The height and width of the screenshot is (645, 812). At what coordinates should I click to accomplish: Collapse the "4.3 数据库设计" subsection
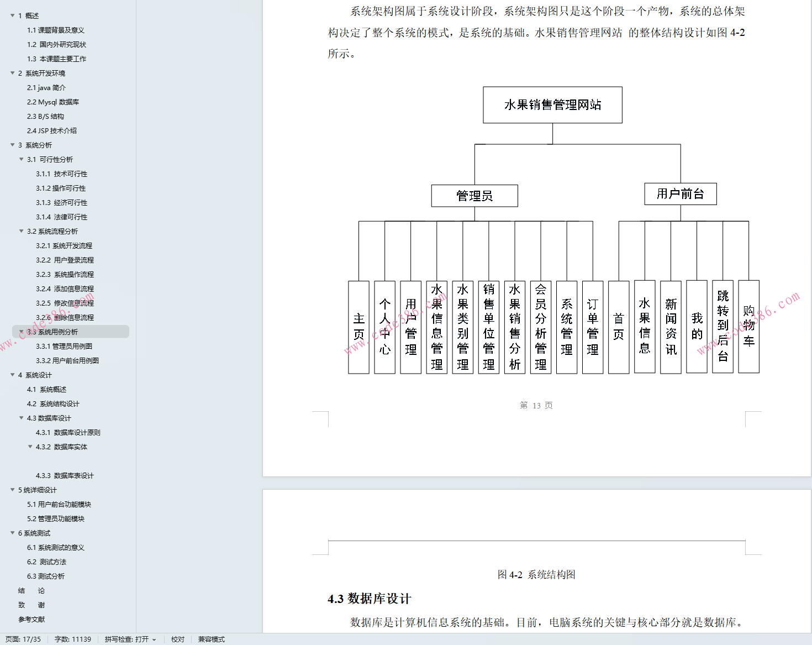pyautogui.click(x=21, y=418)
